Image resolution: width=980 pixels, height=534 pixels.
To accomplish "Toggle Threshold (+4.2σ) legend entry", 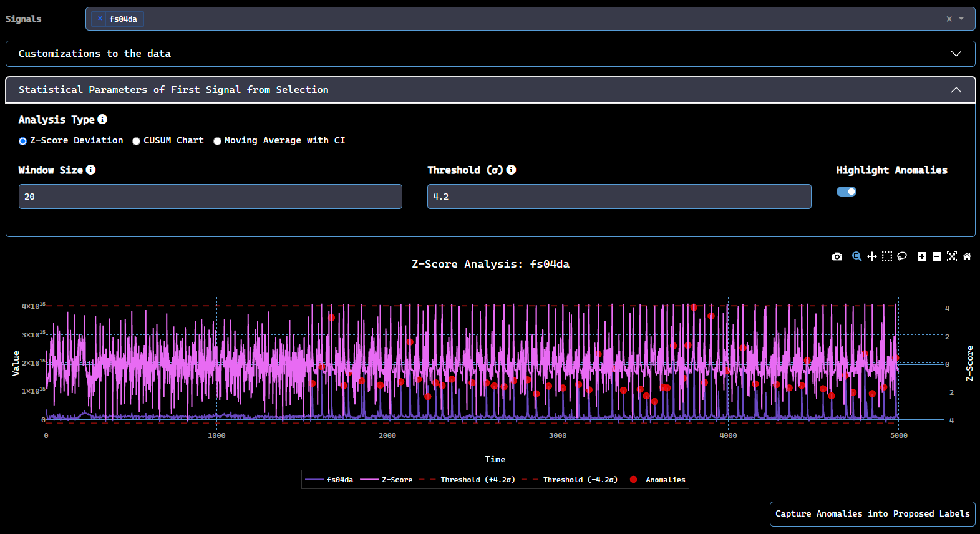I will 468,480.
